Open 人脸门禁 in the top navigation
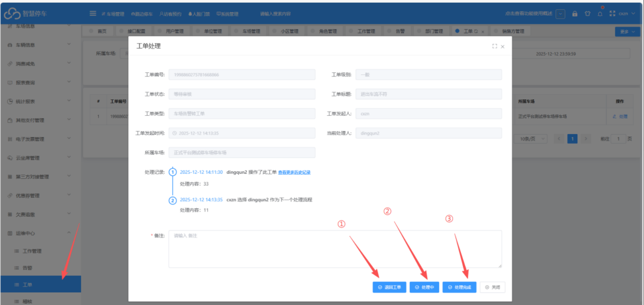The height and width of the screenshot is (305, 644). pos(199,14)
